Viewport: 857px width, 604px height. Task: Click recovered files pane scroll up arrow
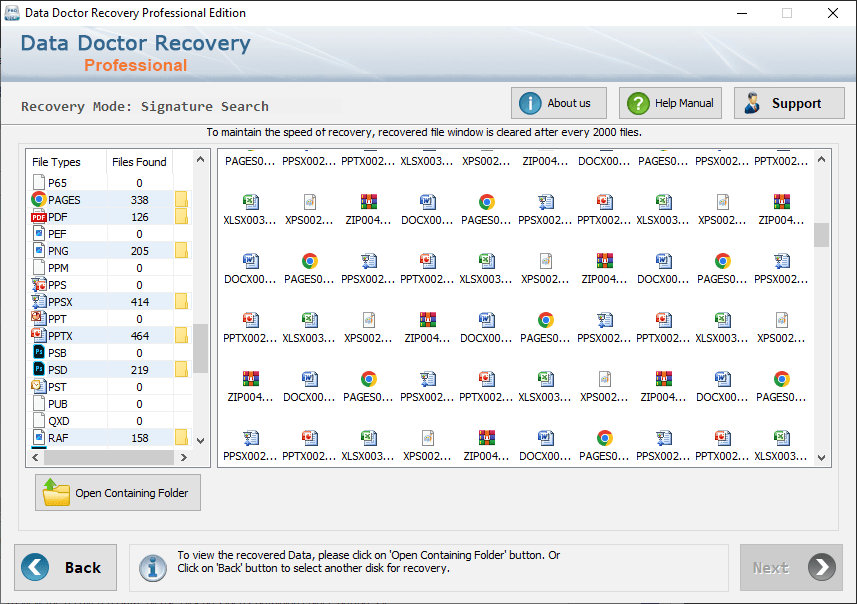click(821, 160)
